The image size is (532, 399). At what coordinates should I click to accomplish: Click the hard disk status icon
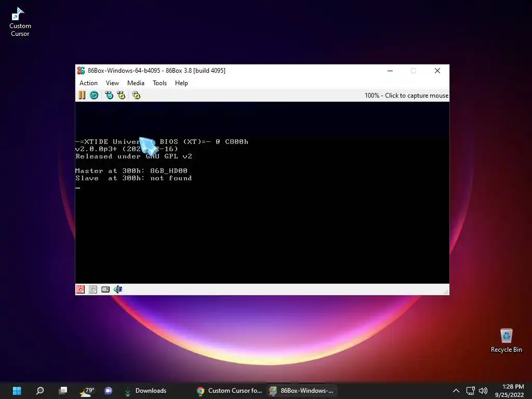(105, 289)
